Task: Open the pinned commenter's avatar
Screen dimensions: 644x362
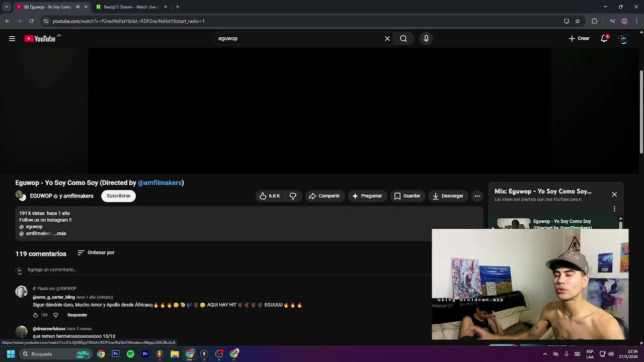Action: 21,292
